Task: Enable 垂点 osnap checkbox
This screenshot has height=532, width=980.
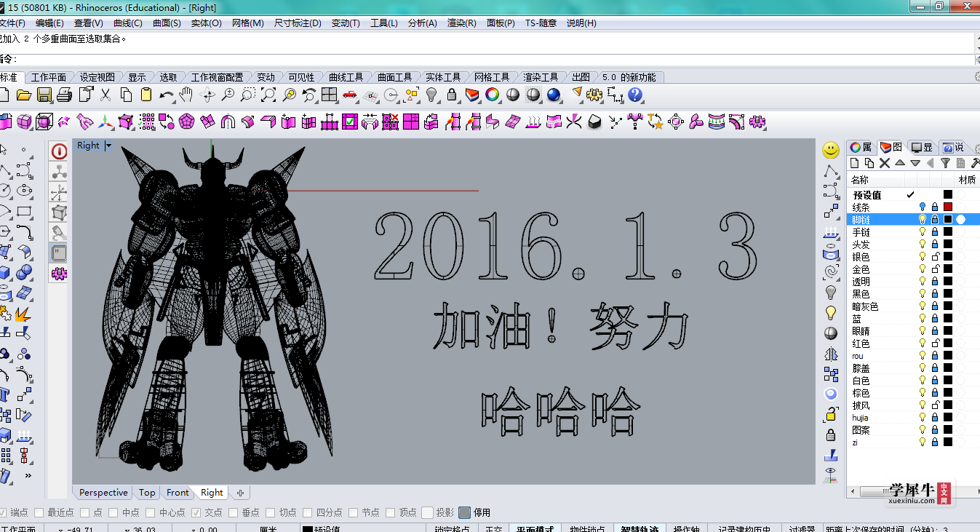Action: pyautogui.click(x=234, y=512)
